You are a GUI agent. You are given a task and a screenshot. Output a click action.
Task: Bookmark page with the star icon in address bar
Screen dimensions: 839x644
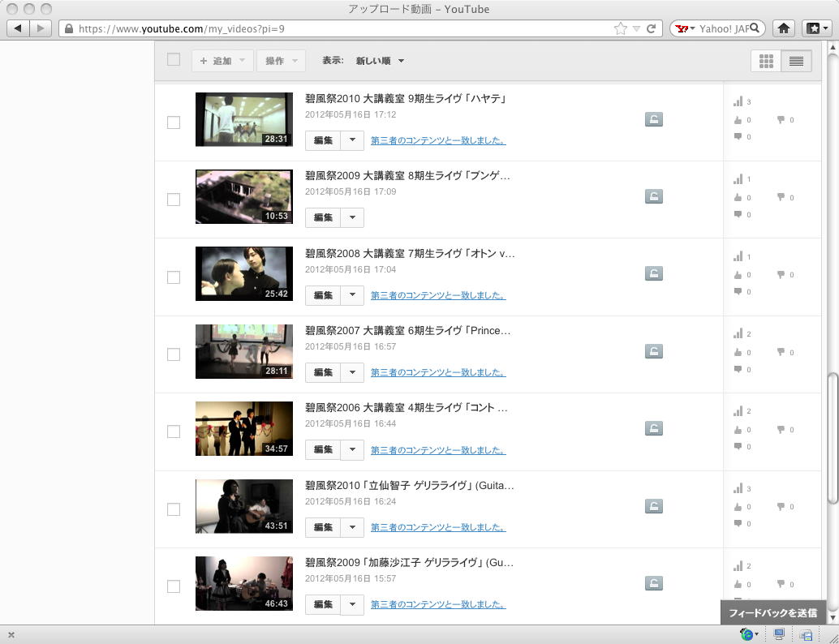620,28
